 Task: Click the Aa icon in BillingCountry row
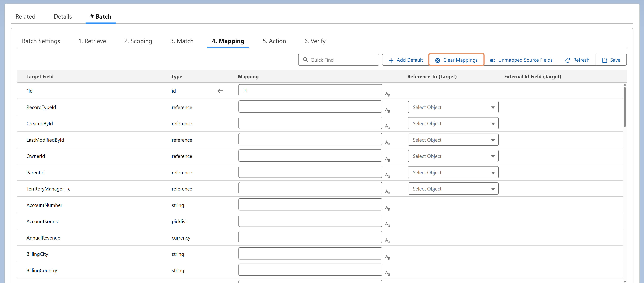(387, 273)
